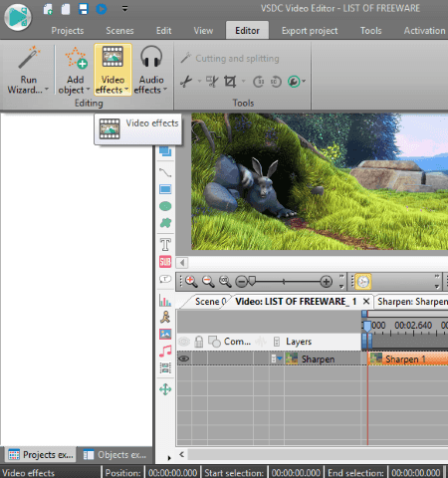448x478 pixels.
Task: Add a chart with the bar chart icon
Action: [x=165, y=301]
